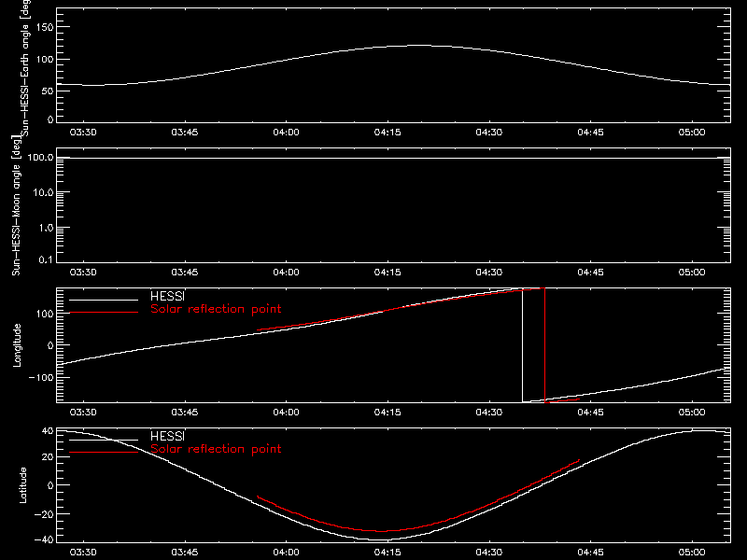Select HESSI legend label in Longitude plot
Viewport: 747px width, 560px height.
pos(167,296)
